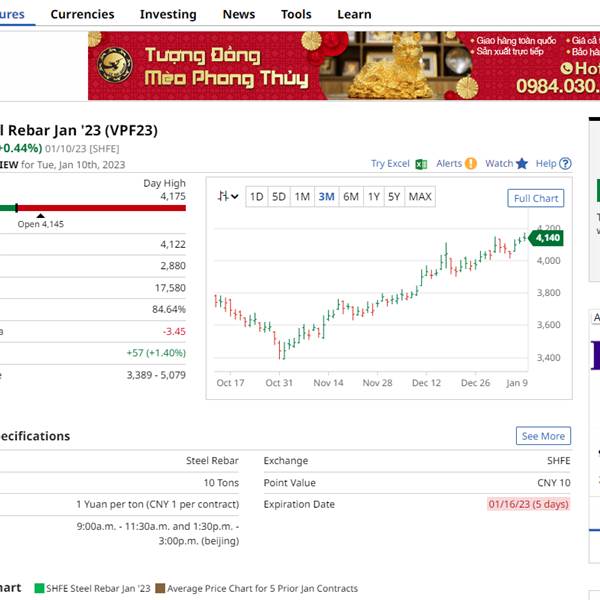Click the Open 4,145 marker triangle
Viewport: 600px width, 600px height.
point(41,216)
